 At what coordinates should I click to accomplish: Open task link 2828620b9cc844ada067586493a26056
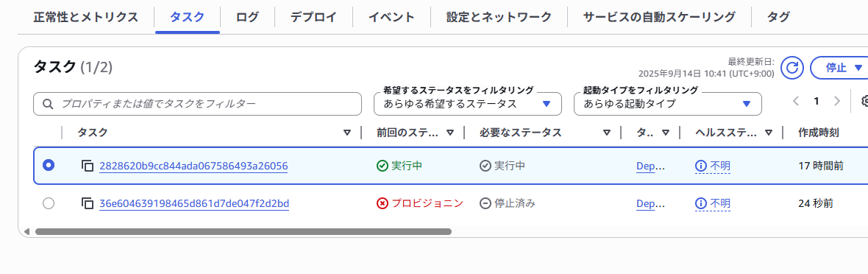coord(193,166)
